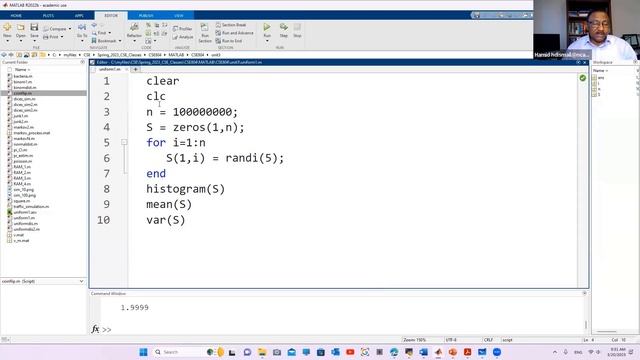Click the back navigation arrow in address bar
The width and height of the screenshot is (640, 360).
click(4, 55)
